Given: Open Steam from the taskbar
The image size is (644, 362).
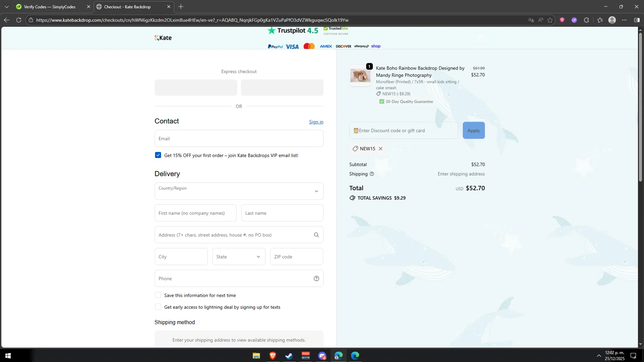Looking at the screenshot, I should (289, 356).
